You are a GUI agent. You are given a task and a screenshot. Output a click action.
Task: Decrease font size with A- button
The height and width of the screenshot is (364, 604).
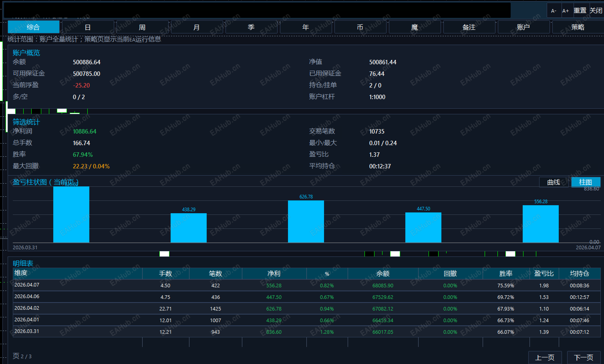pyautogui.click(x=554, y=11)
